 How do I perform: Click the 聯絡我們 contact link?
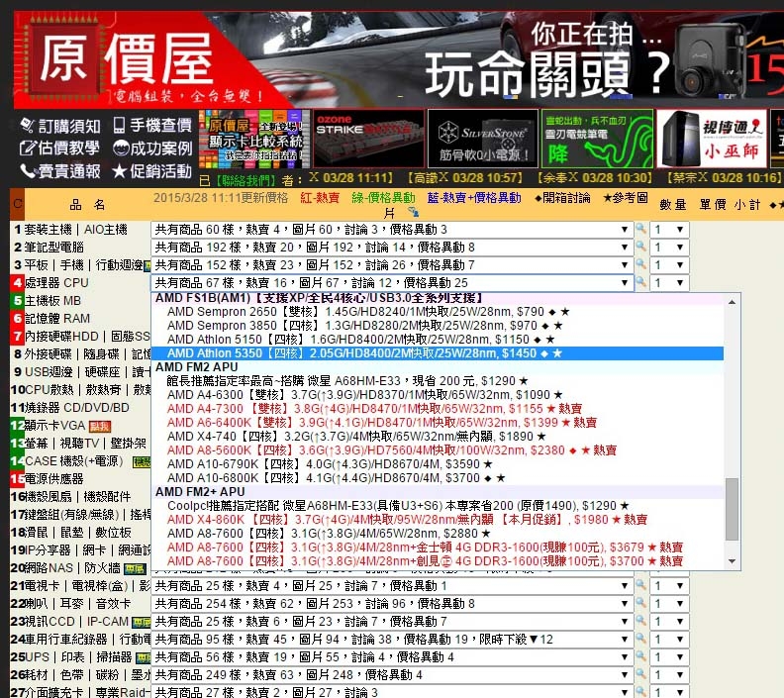coord(246,180)
